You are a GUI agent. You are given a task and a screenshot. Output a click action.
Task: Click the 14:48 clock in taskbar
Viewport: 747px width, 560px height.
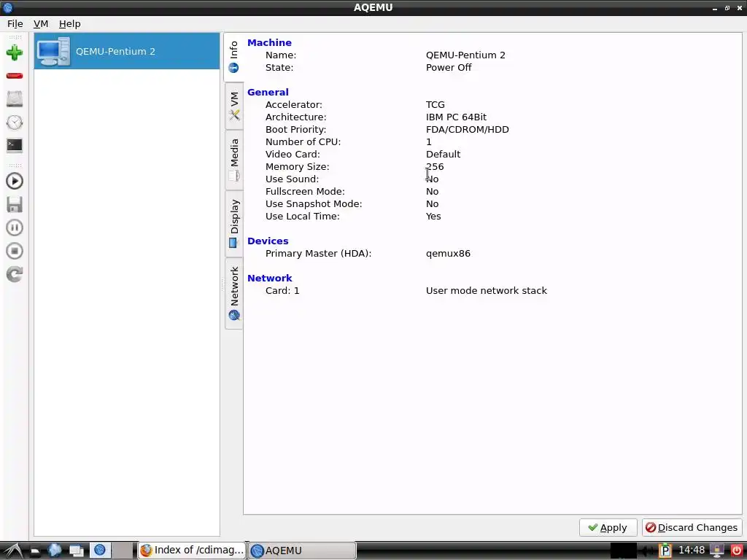692,551
